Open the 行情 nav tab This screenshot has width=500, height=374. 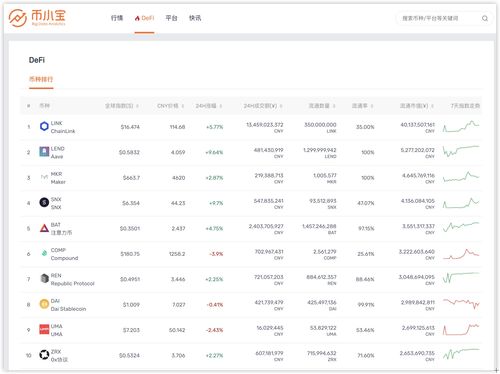[x=117, y=18]
